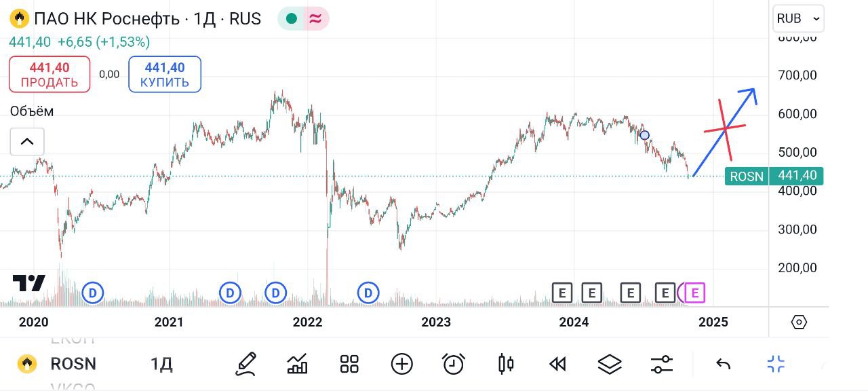This screenshot has width=868, height=391.
Task: Collapse the Объём legend with the chevron
Action: tap(27, 141)
